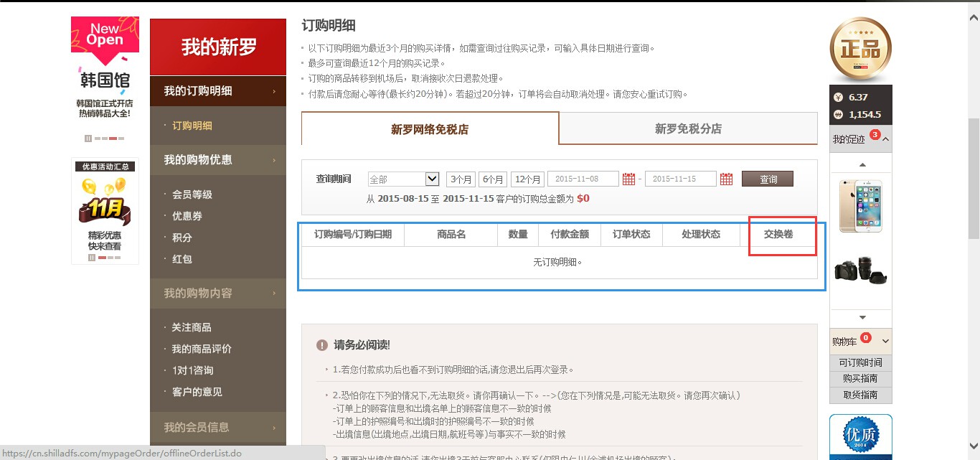980x460 pixels.
Task: Open calendar picker for the end date
Action: click(725, 179)
